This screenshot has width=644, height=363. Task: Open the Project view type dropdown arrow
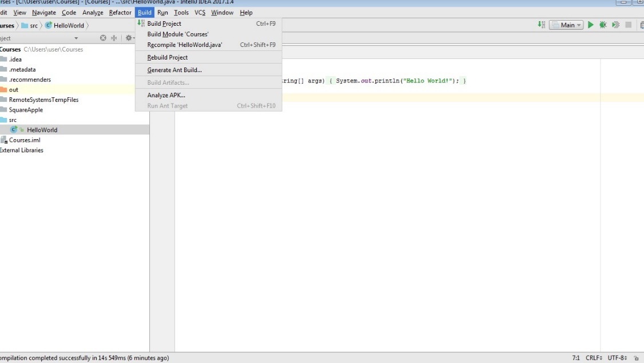[x=76, y=38]
